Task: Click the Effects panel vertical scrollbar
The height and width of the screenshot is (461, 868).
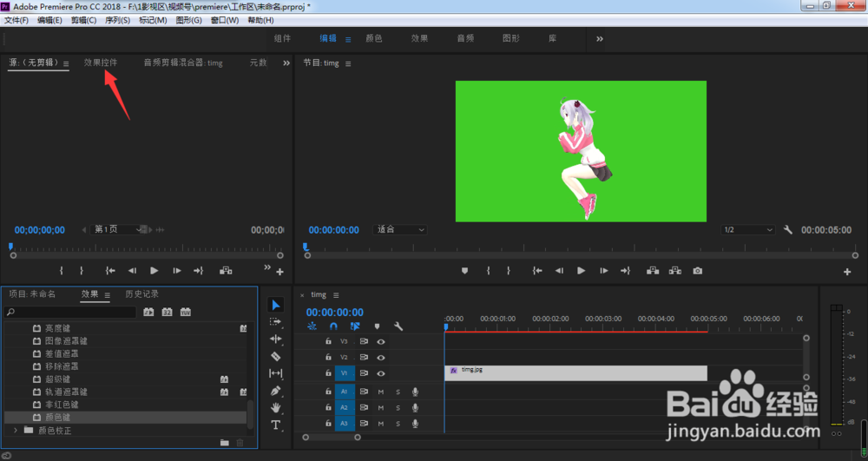Action: pyautogui.click(x=250, y=414)
